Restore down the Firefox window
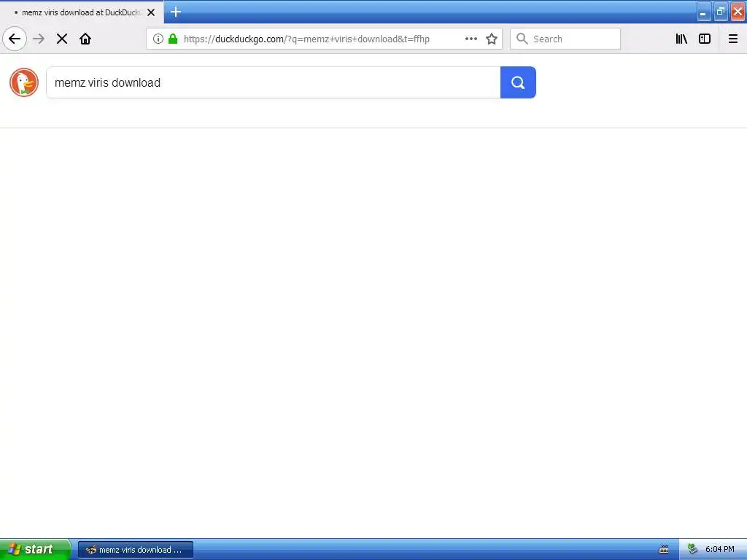Image resolution: width=747 pixels, height=560 pixels. [x=721, y=12]
